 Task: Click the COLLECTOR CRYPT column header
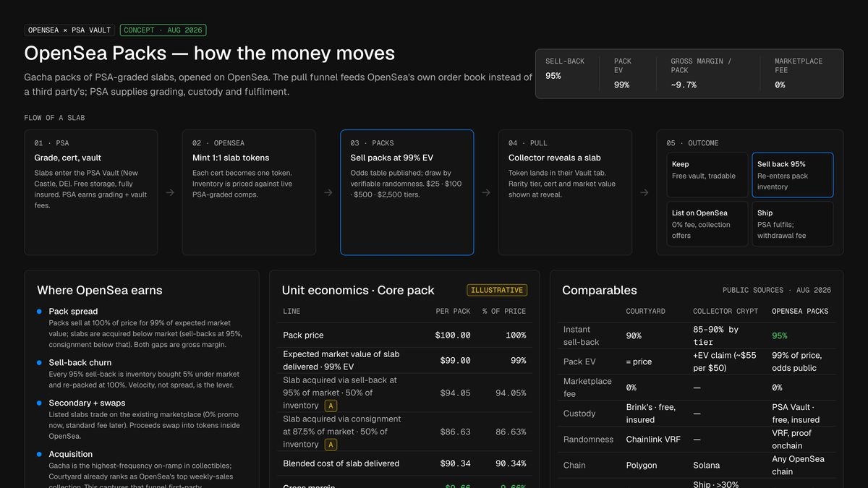(x=726, y=311)
